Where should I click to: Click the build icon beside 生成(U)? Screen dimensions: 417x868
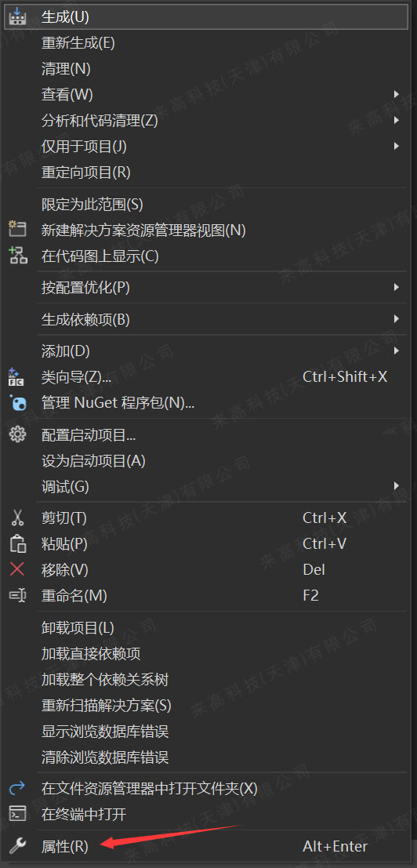pyautogui.click(x=18, y=16)
